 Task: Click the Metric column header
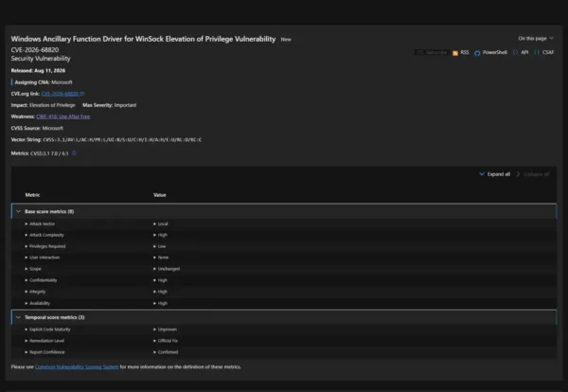point(32,195)
